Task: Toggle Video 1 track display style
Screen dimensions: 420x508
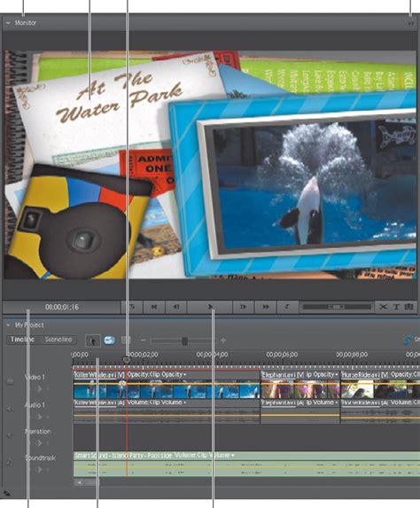Action: 11,381
